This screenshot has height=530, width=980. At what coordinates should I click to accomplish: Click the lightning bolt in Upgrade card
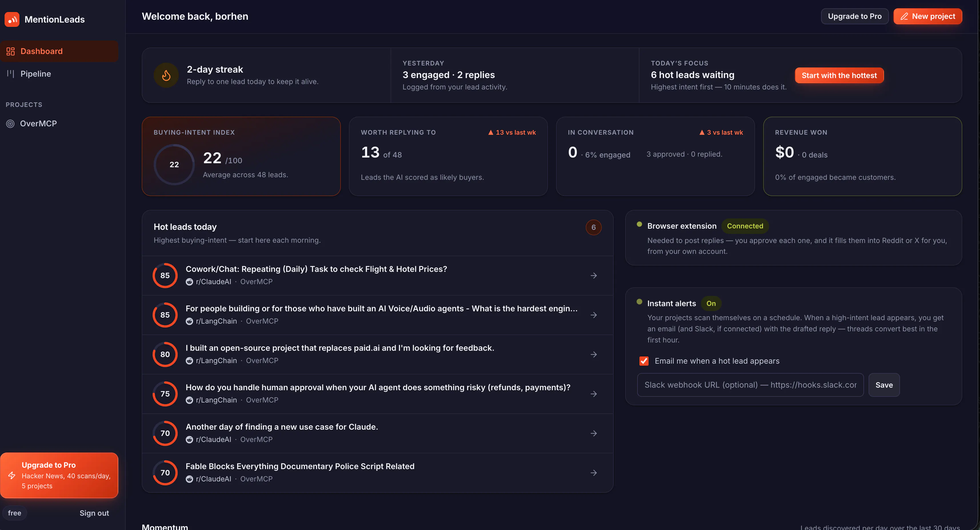(12, 475)
